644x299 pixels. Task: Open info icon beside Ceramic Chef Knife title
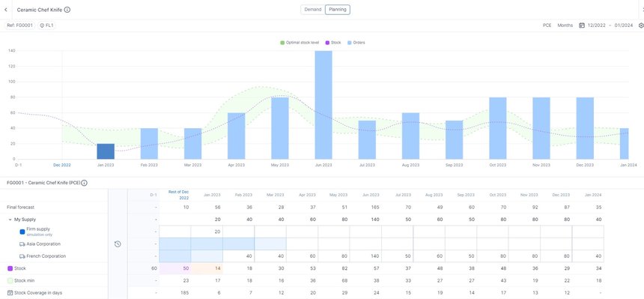(67, 10)
